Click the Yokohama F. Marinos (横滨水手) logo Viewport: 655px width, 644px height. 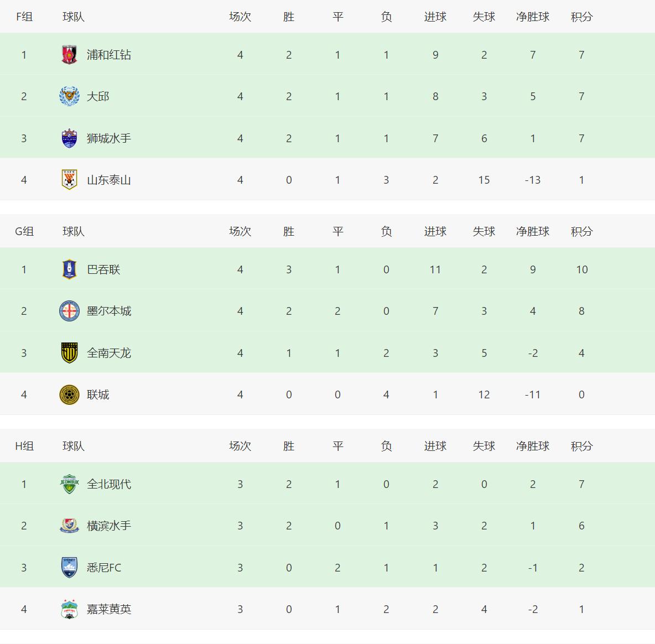click(69, 526)
